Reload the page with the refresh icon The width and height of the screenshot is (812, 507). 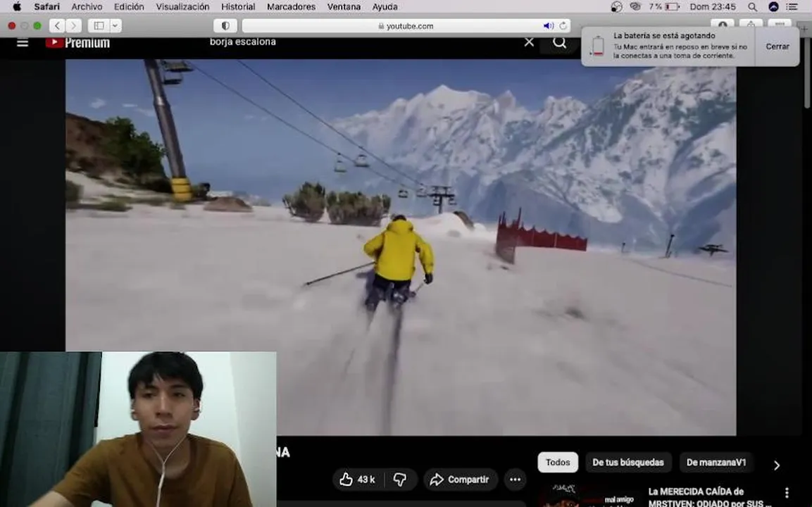pos(563,25)
